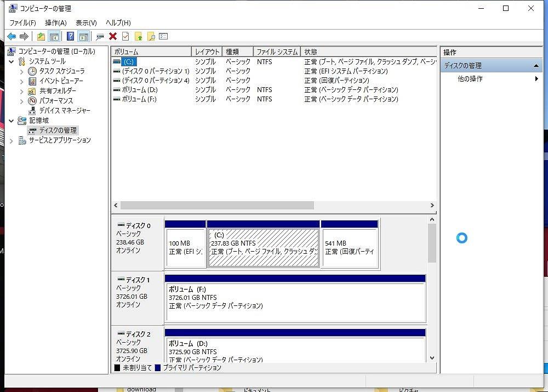Click the disk view vertical scrollbar thumb

[x=432, y=243]
